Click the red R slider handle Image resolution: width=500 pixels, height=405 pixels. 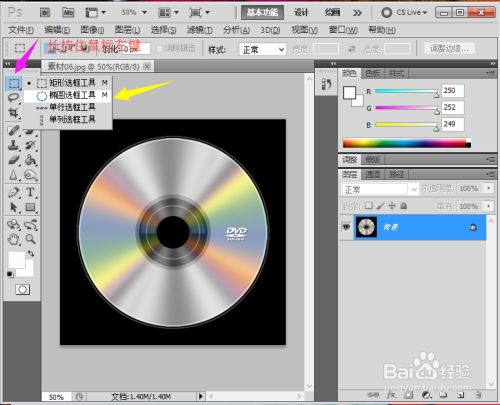[x=436, y=95]
